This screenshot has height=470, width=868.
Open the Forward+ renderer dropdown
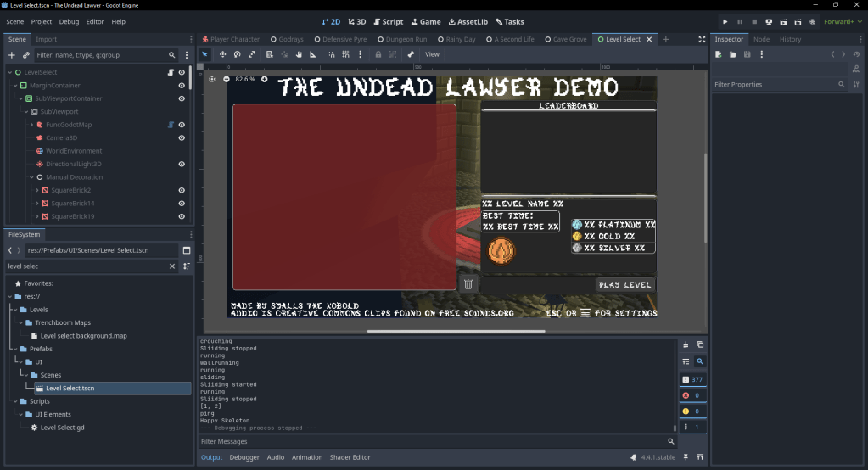[843, 21]
